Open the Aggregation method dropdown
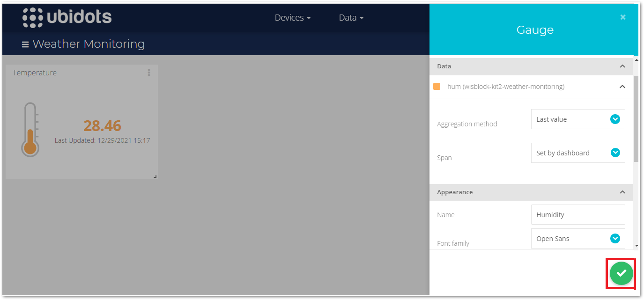644x300 pixels. (x=577, y=119)
